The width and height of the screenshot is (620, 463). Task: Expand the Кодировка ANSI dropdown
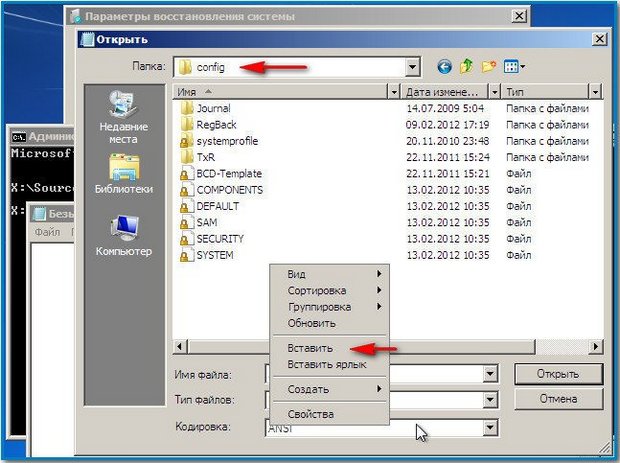(x=490, y=428)
